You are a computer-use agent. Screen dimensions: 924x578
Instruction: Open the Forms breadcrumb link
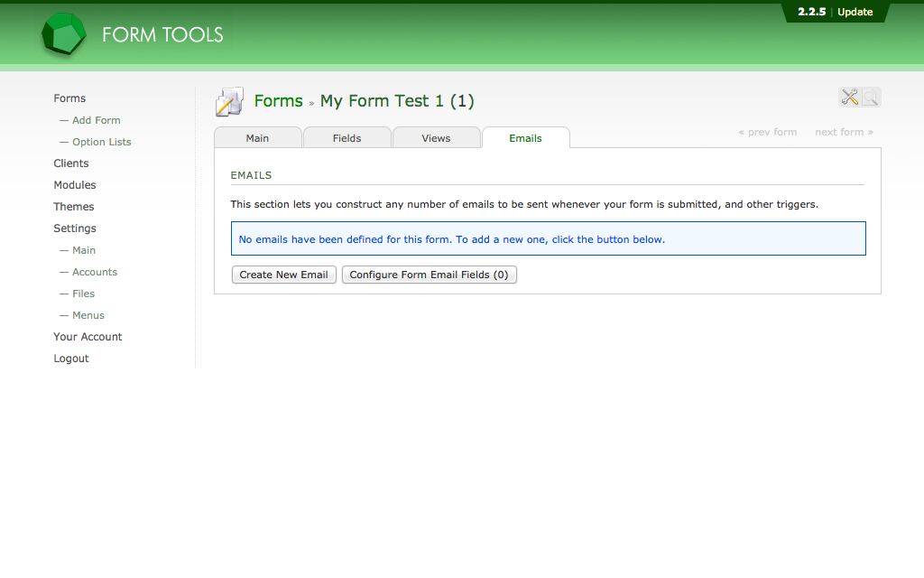[278, 100]
